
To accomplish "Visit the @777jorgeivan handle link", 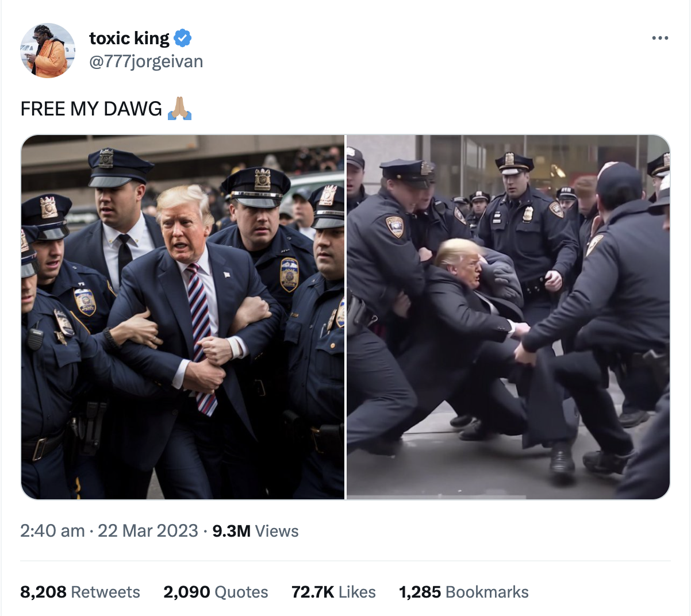I will tap(146, 61).
